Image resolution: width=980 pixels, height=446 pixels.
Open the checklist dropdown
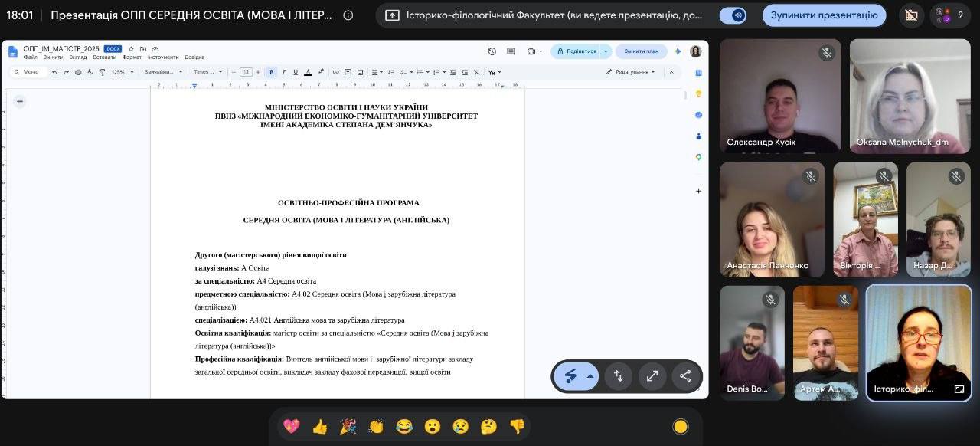pos(406,72)
